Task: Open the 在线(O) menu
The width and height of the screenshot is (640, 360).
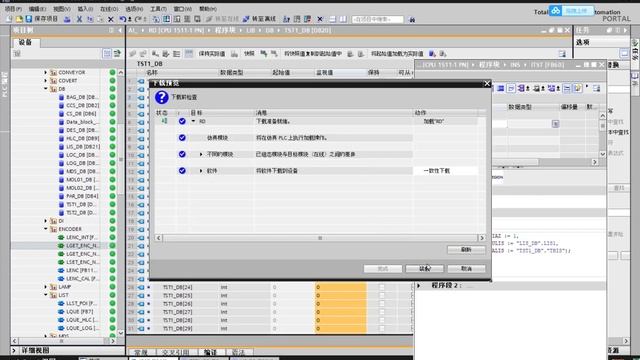Action: (x=109, y=9)
